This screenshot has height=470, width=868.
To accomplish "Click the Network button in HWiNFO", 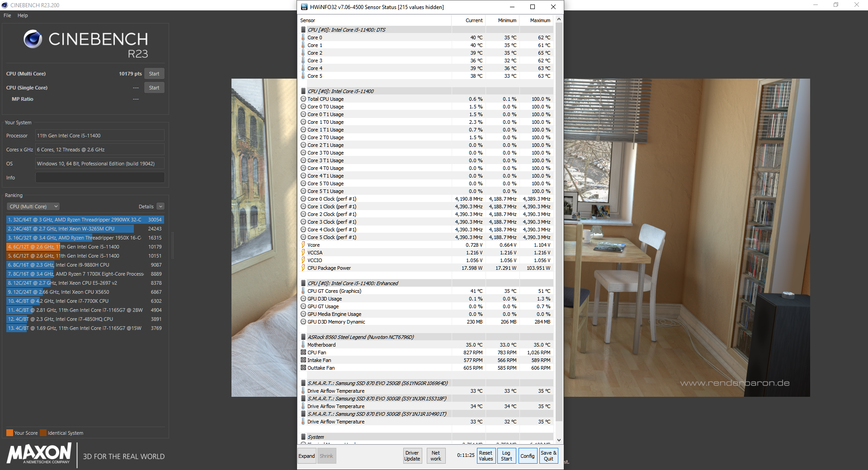I will click(x=436, y=456).
